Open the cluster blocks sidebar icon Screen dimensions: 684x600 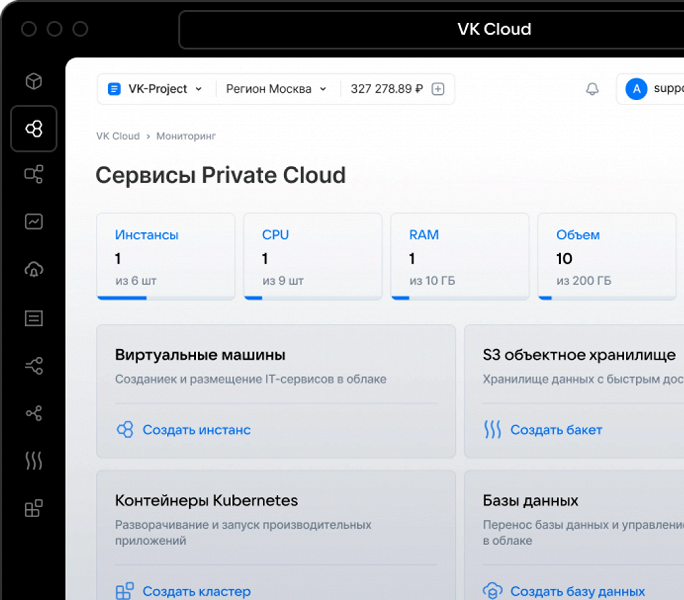[x=34, y=508]
